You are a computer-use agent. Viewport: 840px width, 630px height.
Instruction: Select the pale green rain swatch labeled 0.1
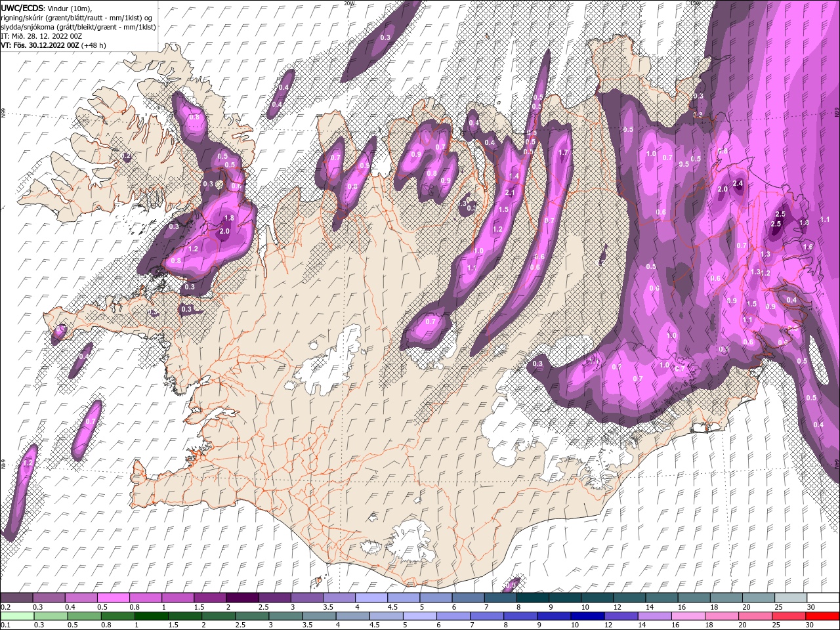coord(17,616)
